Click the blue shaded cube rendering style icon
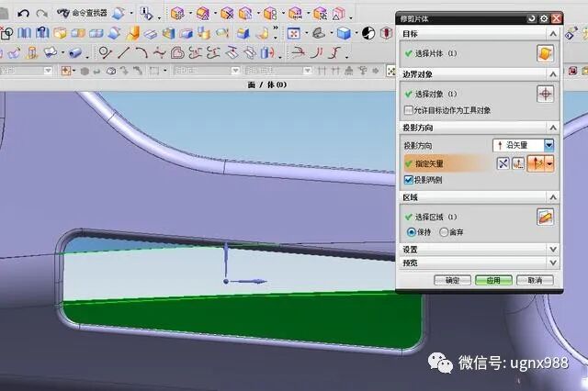588x391 pixels. coord(344,34)
